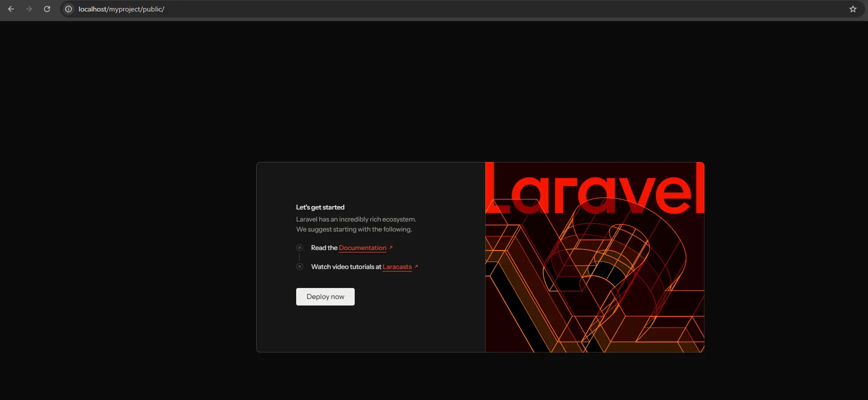The image size is (868, 400).
Task: Click the bullet marker beside Read the Documentation
Action: (300, 247)
